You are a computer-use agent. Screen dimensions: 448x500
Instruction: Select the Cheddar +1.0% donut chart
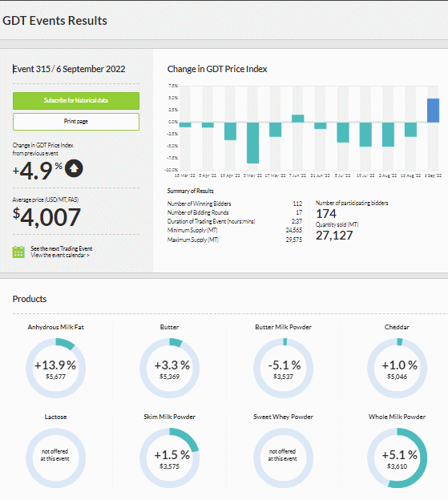(x=397, y=369)
